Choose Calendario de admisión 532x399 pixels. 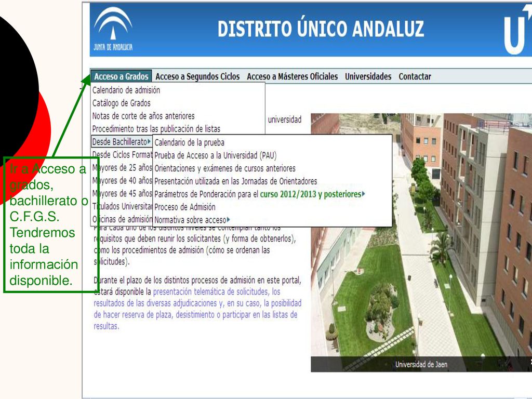point(126,90)
